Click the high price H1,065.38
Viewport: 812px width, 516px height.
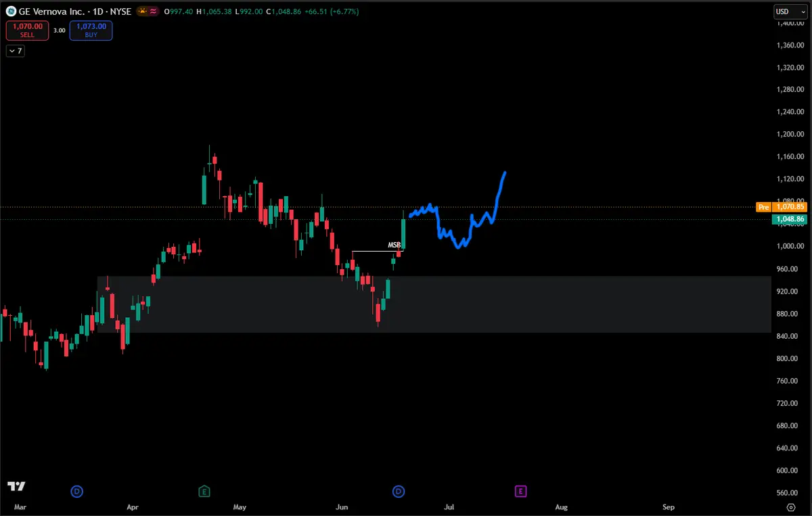(x=214, y=11)
